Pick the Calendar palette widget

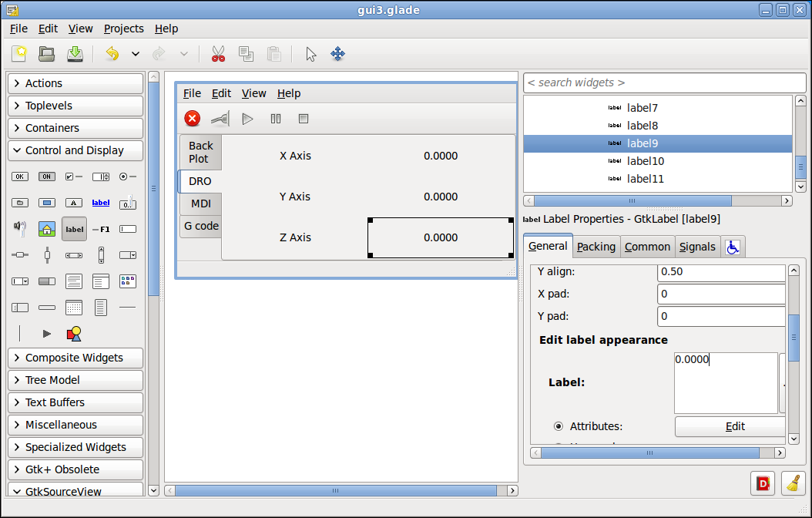pos(73,307)
